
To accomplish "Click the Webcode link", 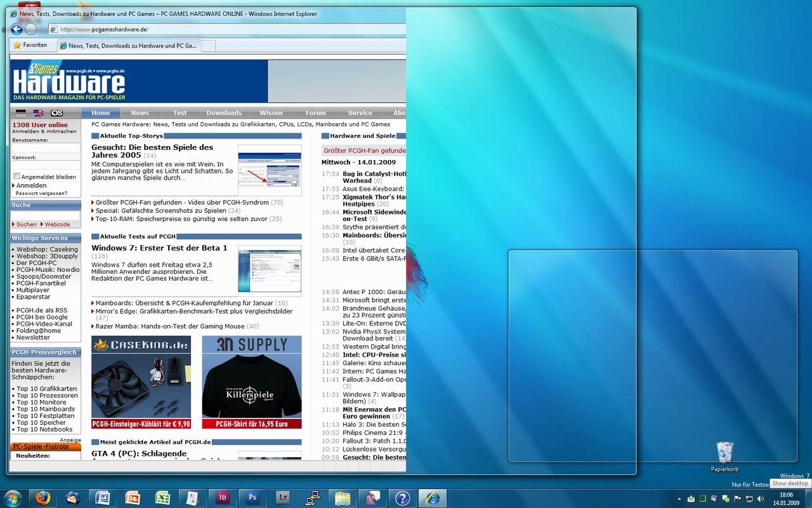I will point(57,224).
